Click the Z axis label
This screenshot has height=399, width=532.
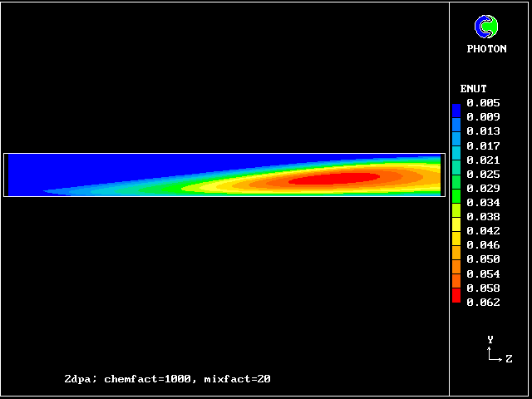click(x=509, y=359)
